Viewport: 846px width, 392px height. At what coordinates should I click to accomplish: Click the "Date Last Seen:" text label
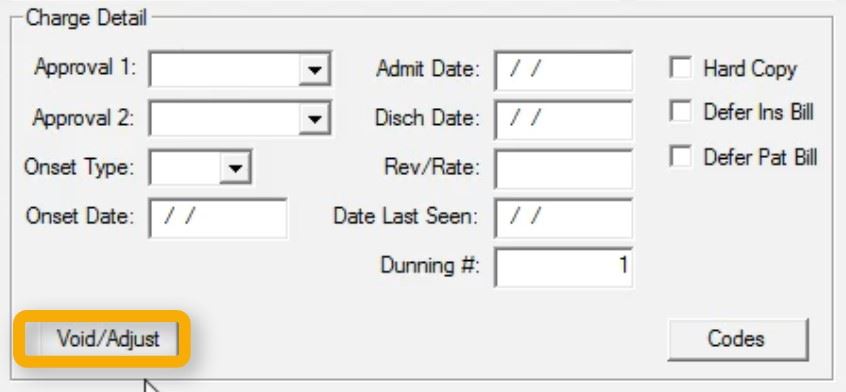click(406, 217)
